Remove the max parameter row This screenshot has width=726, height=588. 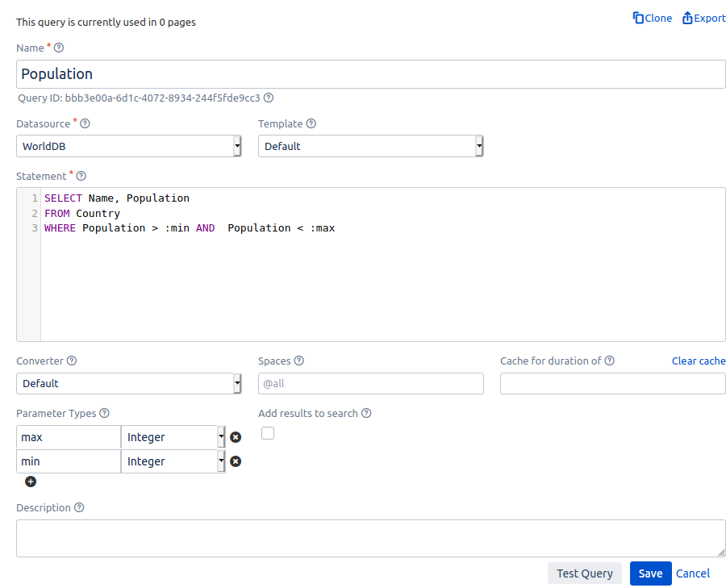[x=236, y=437]
